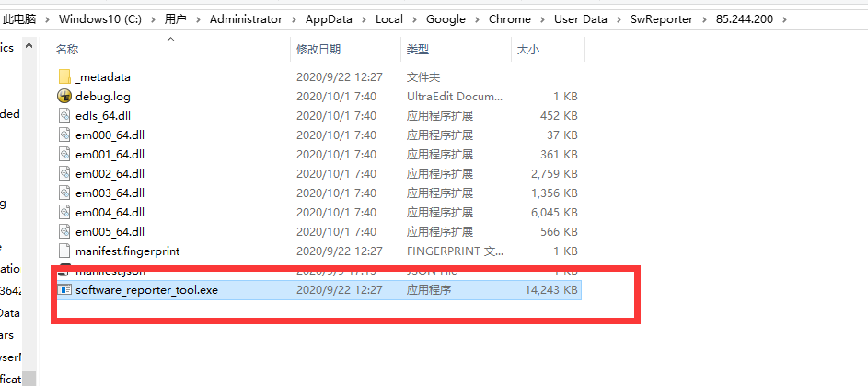The image size is (868, 386).
Task: Go to 用户 folder in address path
Action: (176, 18)
